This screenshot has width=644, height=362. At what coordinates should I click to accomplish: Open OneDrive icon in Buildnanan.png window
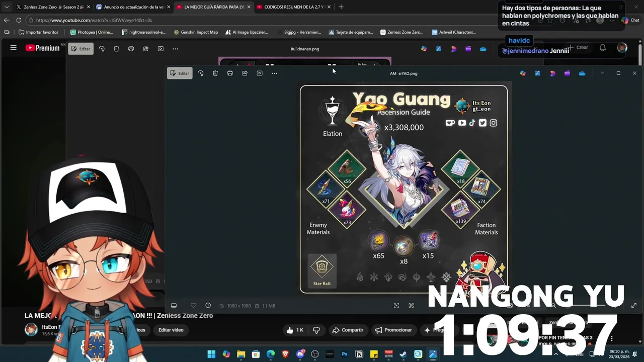click(x=483, y=49)
